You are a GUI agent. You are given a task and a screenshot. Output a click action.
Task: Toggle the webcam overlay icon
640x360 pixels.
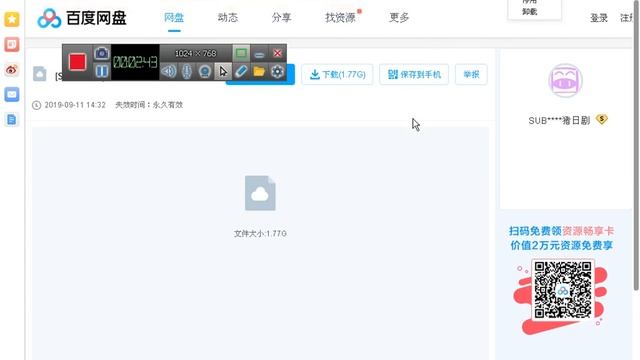coord(204,71)
